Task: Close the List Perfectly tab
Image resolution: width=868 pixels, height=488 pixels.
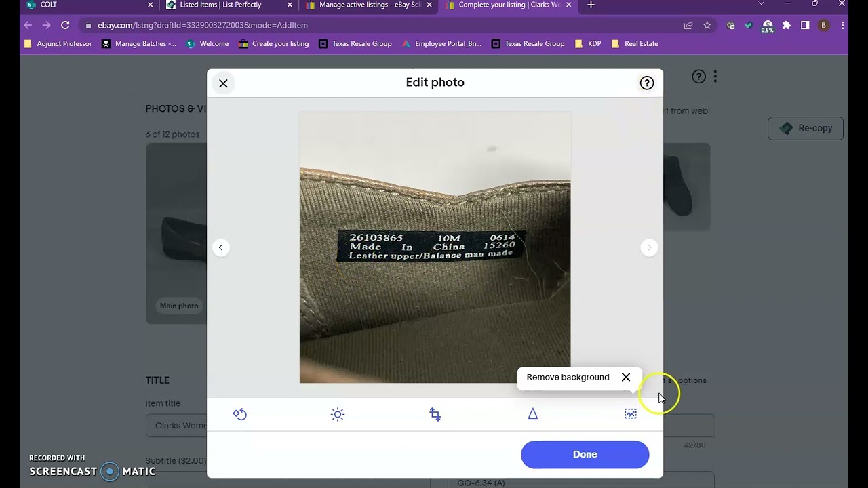Action: pyautogui.click(x=290, y=5)
